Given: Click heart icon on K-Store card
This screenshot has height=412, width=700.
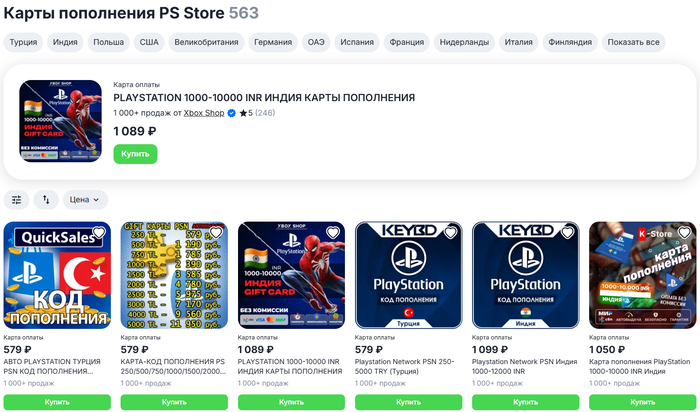Looking at the screenshot, I should pyautogui.click(x=684, y=233).
